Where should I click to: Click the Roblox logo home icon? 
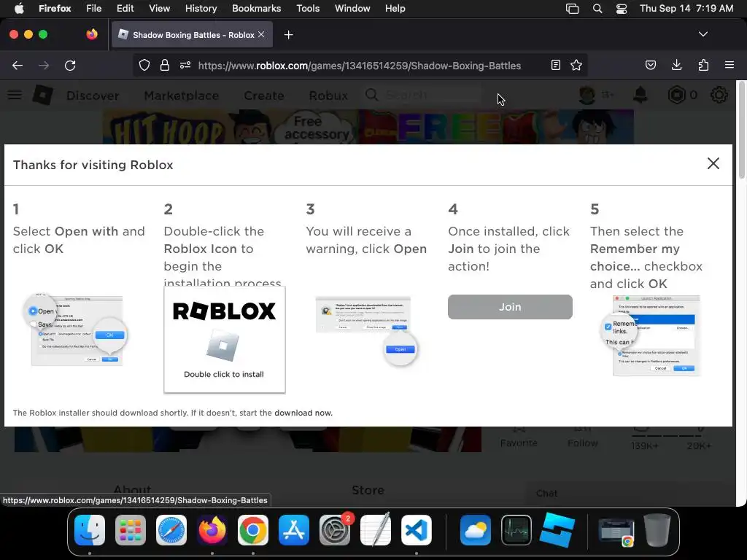42,96
